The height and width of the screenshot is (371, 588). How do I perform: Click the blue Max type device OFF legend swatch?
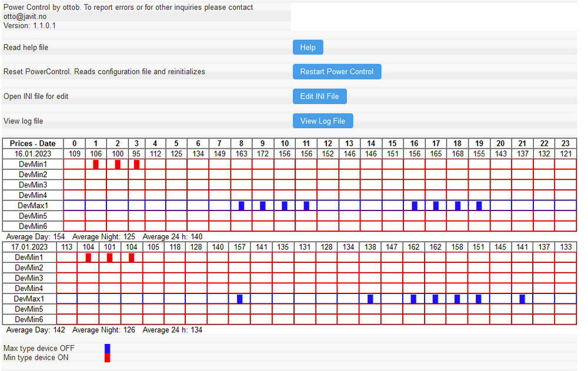(x=107, y=348)
